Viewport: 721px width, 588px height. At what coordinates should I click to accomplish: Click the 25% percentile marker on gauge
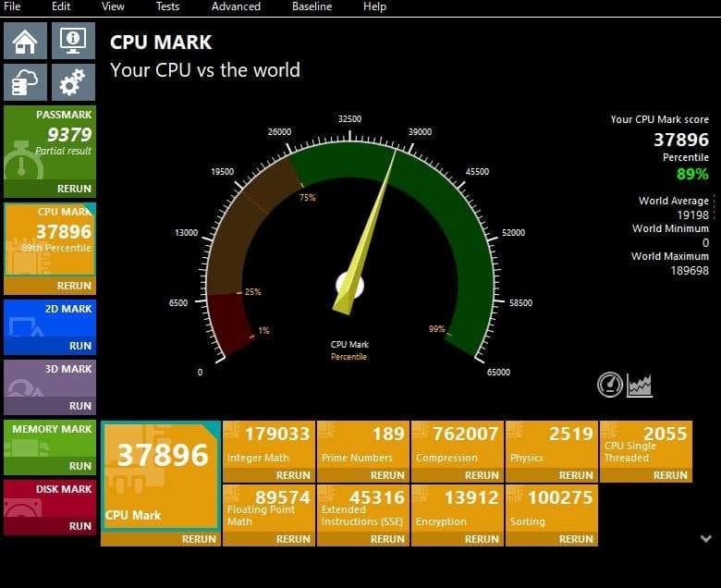253,292
